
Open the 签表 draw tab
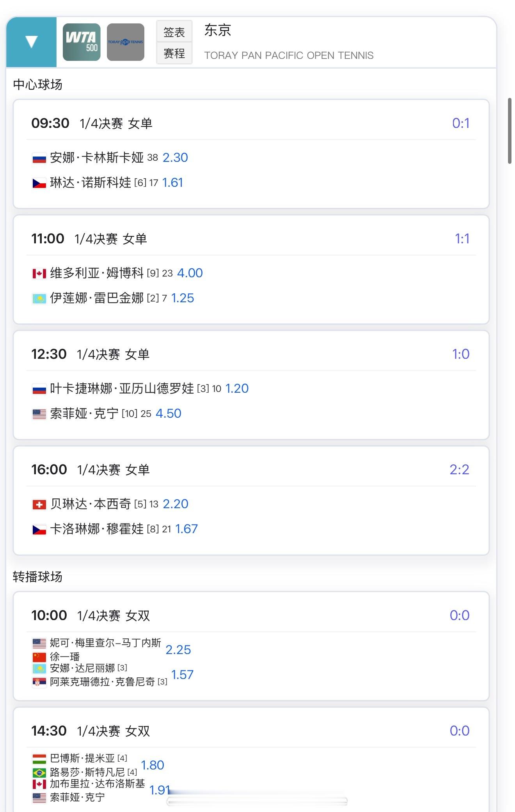point(174,32)
